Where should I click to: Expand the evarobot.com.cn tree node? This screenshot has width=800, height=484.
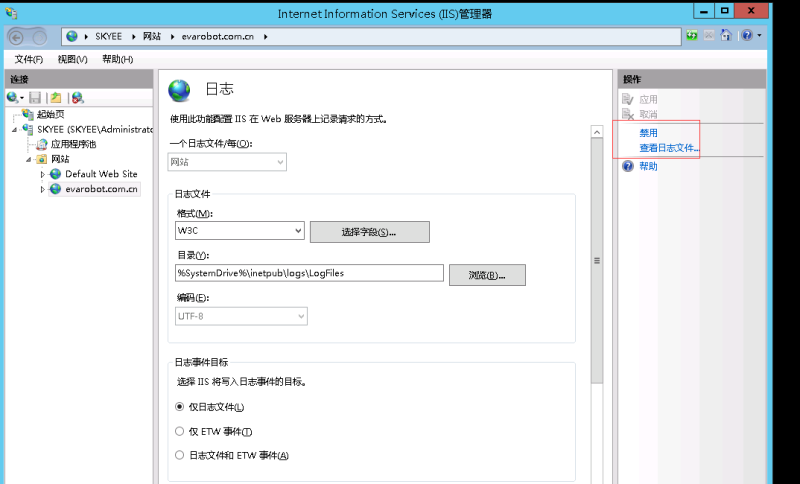[x=43, y=189]
